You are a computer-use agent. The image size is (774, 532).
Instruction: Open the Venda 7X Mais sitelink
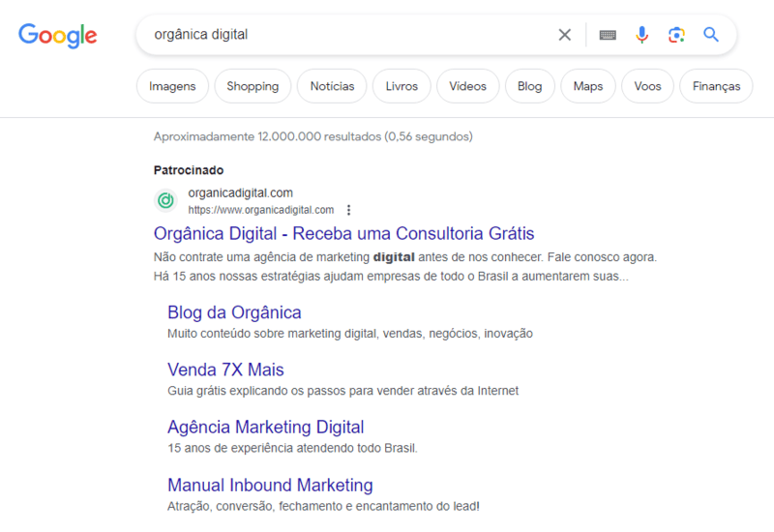click(225, 369)
